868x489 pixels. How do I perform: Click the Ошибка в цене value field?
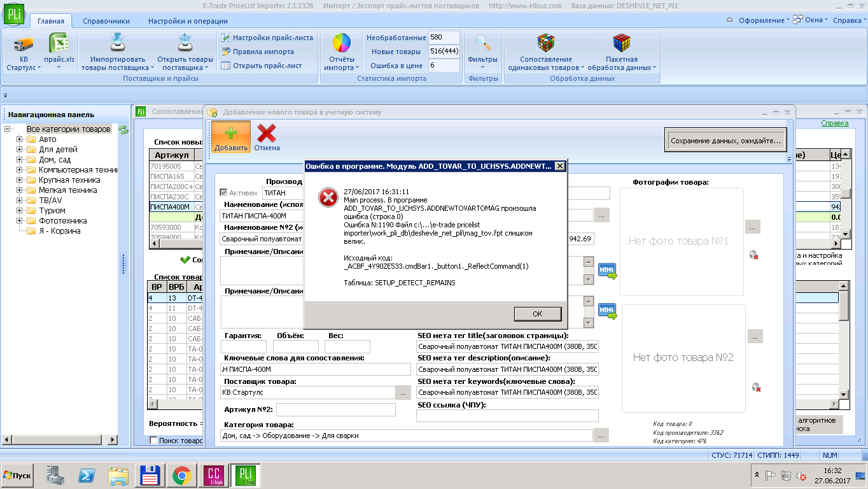coord(444,66)
